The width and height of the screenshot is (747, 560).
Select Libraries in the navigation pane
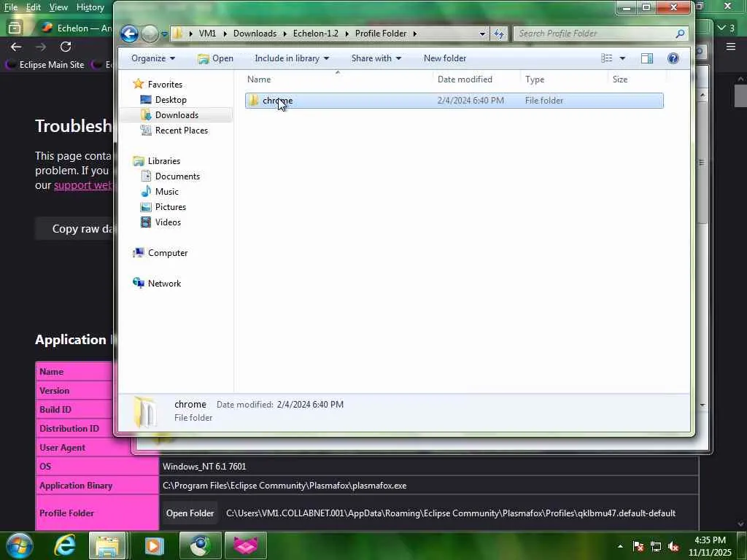pyautogui.click(x=163, y=161)
